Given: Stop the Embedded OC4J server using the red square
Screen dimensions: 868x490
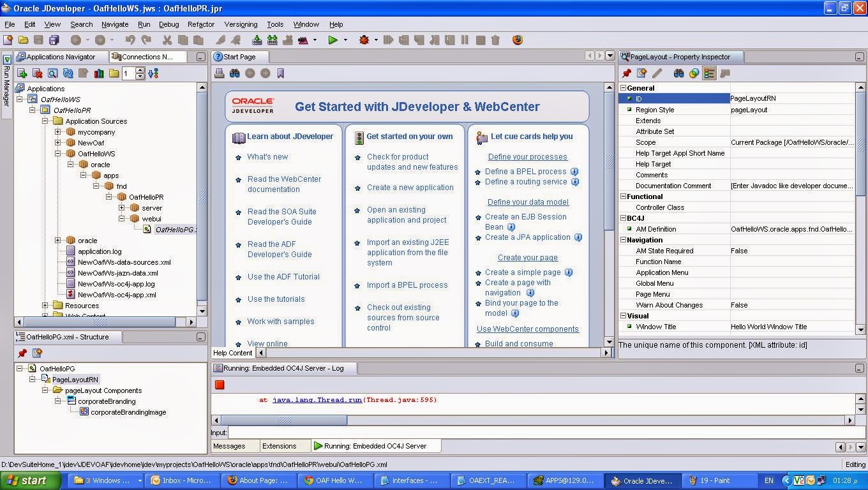Looking at the screenshot, I should click(220, 385).
